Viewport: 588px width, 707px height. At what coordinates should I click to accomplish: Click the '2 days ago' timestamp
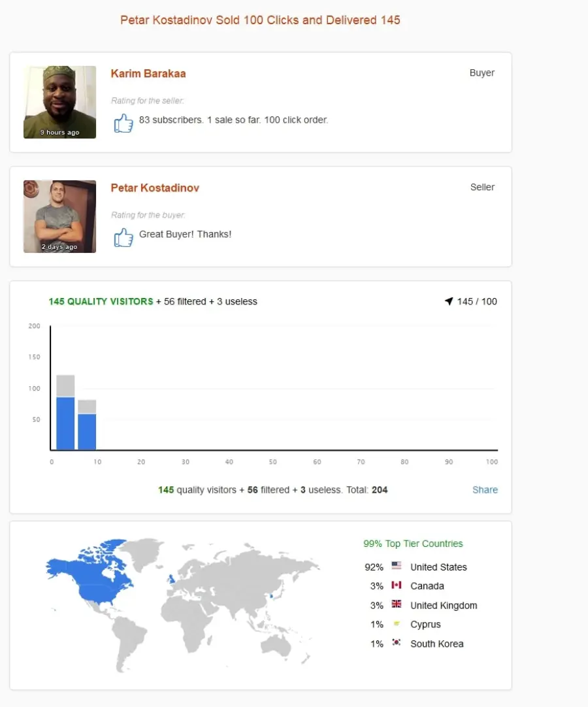59,246
